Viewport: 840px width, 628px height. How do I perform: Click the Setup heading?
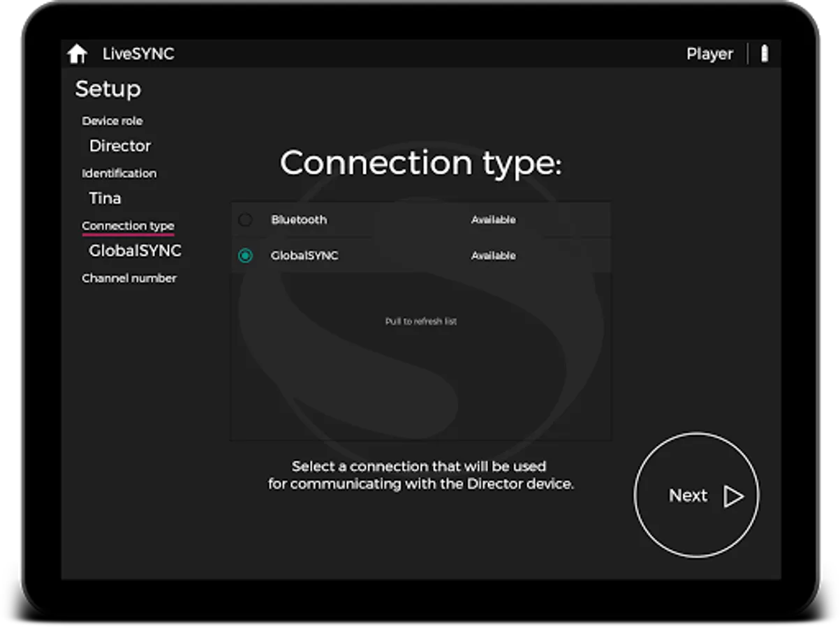tap(108, 89)
